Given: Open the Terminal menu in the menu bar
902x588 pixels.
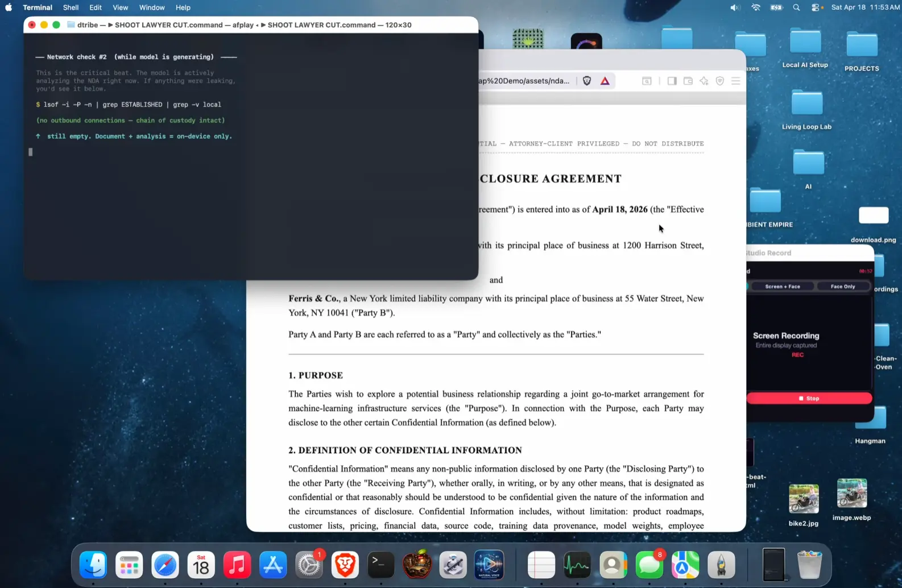Looking at the screenshot, I should 38,7.
